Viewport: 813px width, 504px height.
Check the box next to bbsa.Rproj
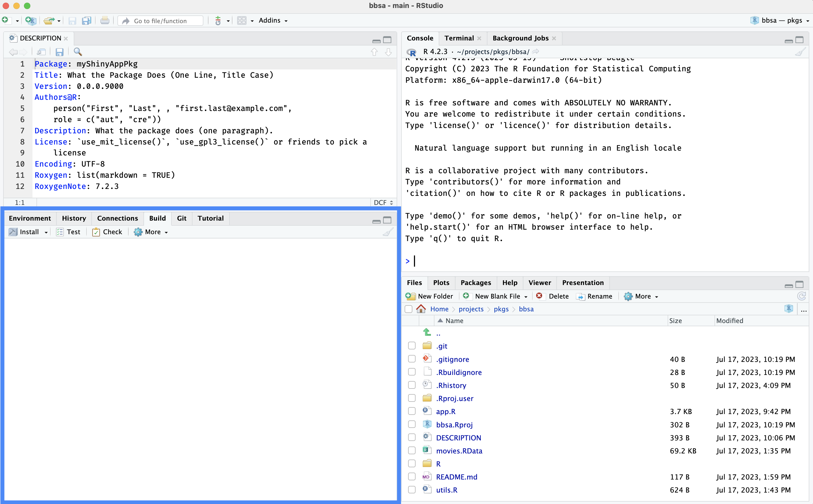click(412, 424)
